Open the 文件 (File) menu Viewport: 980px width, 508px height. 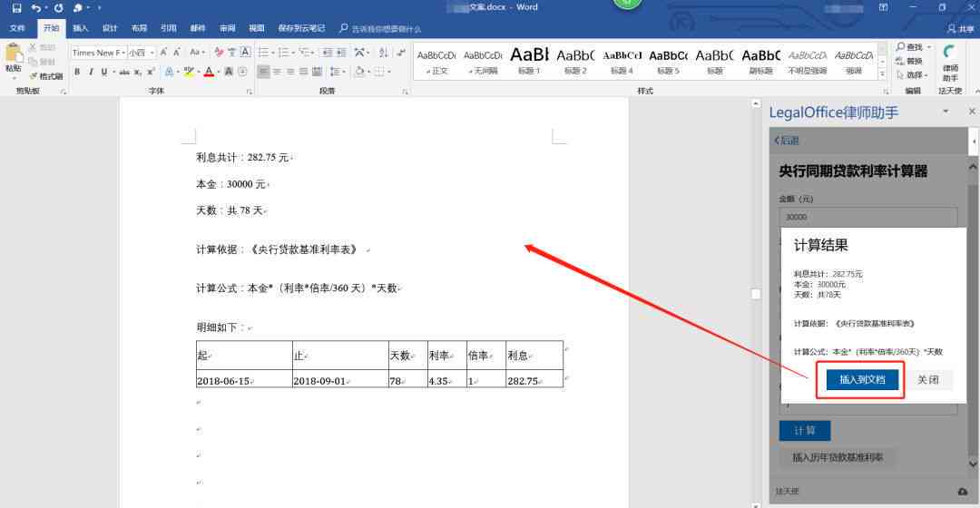pyautogui.click(x=17, y=28)
